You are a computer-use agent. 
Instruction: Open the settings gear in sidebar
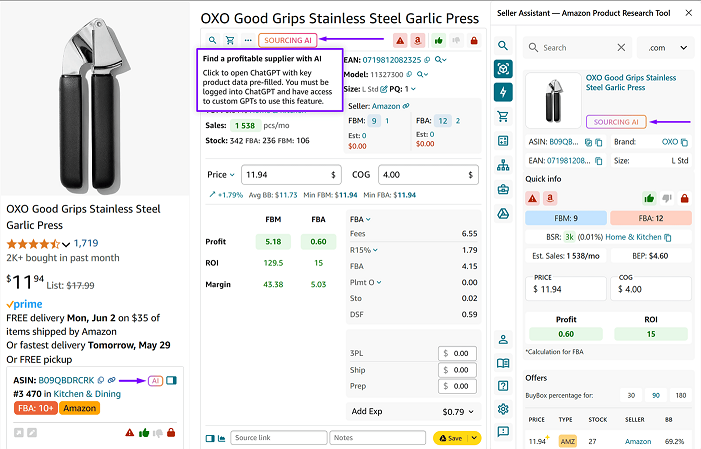[x=503, y=409]
